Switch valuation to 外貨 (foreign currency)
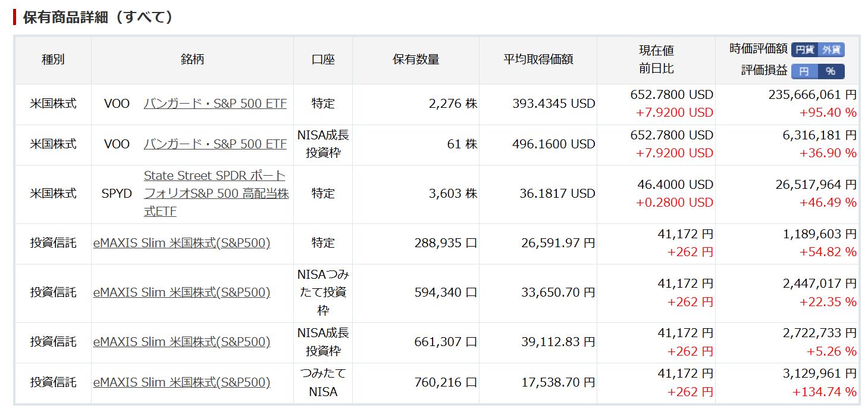868x411 pixels. (x=831, y=50)
